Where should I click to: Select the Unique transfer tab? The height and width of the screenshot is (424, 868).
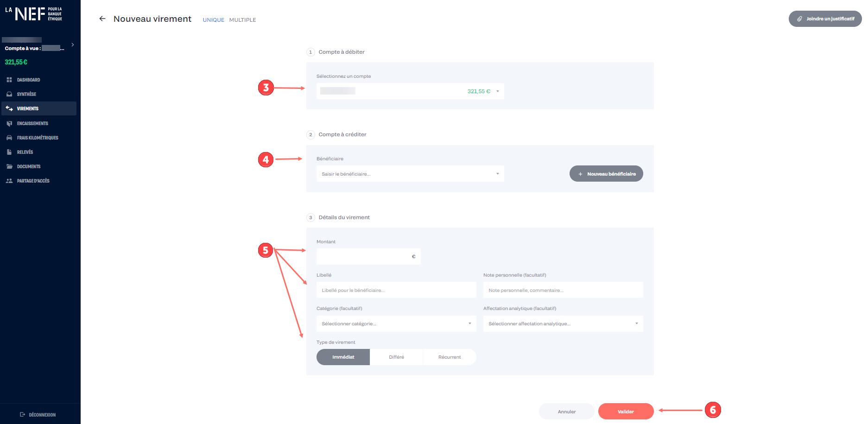213,20
